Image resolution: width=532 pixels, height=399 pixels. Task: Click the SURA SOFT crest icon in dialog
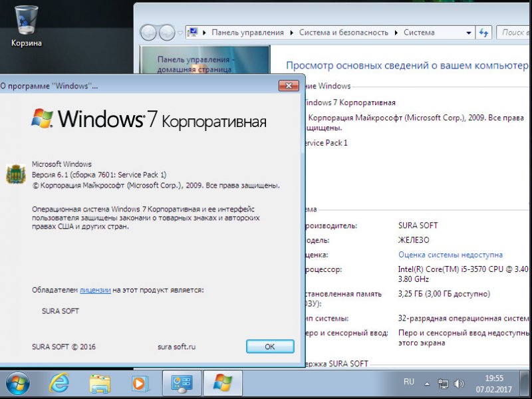[x=15, y=174]
